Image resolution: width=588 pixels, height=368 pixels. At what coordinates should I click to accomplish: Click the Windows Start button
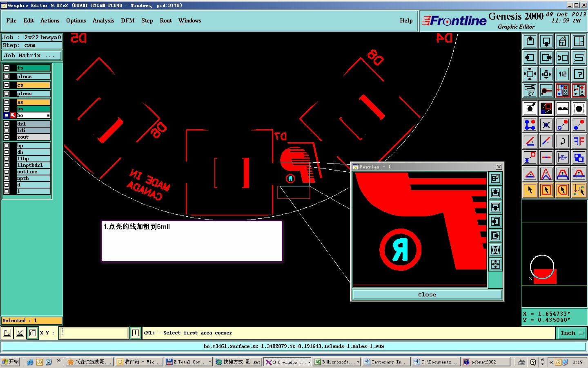(10, 362)
